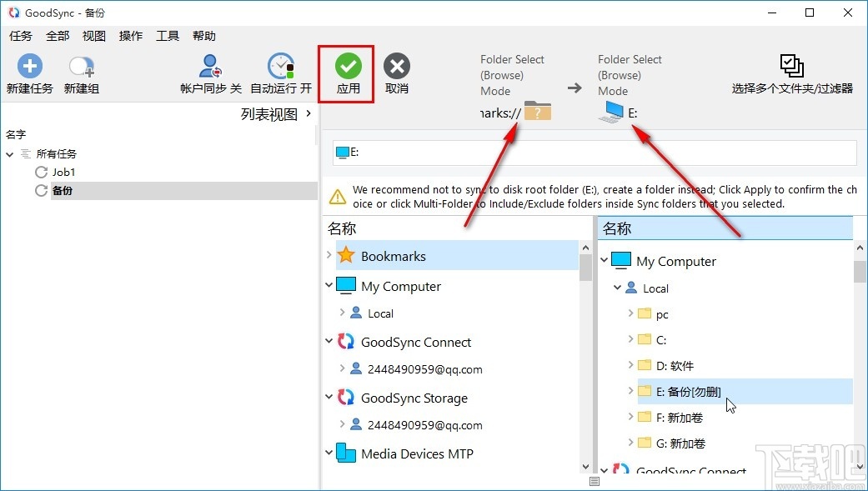Select Job1 in the job list
Image resolution: width=868 pixels, height=491 pixels.
(x=64, y=172)
